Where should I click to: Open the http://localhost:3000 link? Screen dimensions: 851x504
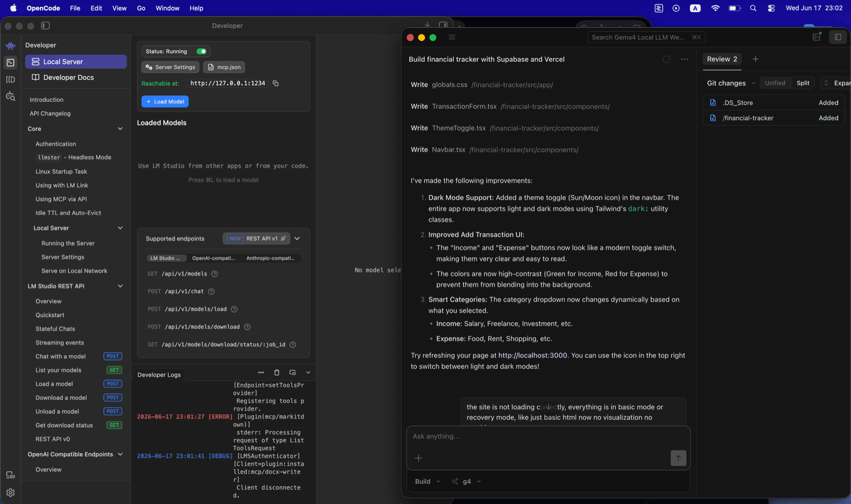pos(532,356)
